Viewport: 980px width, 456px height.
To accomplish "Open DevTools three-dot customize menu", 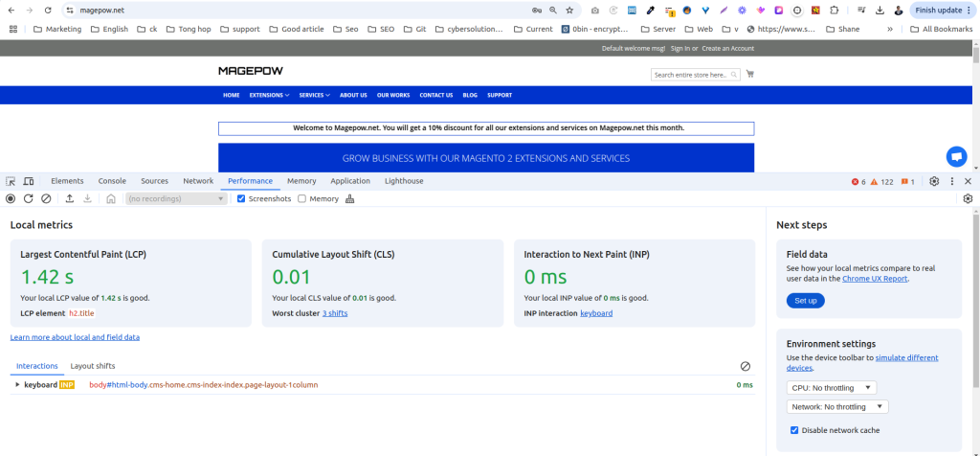I will [952, 181].
